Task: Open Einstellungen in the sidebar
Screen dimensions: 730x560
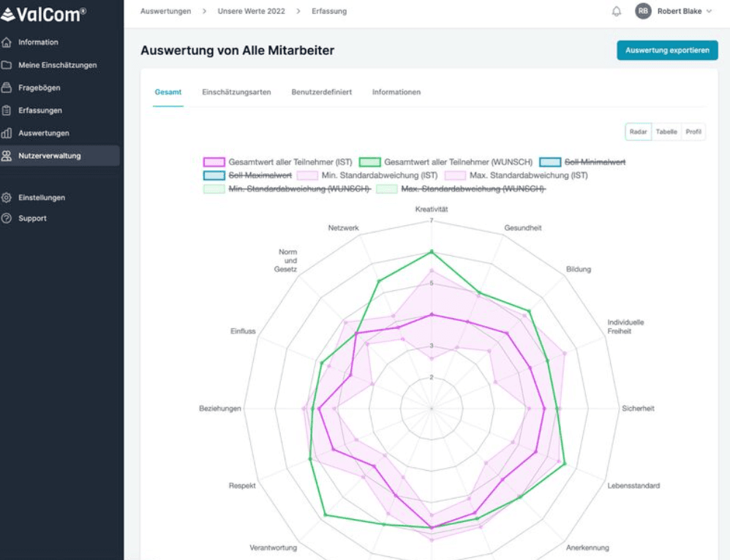Action: (42, 197)
